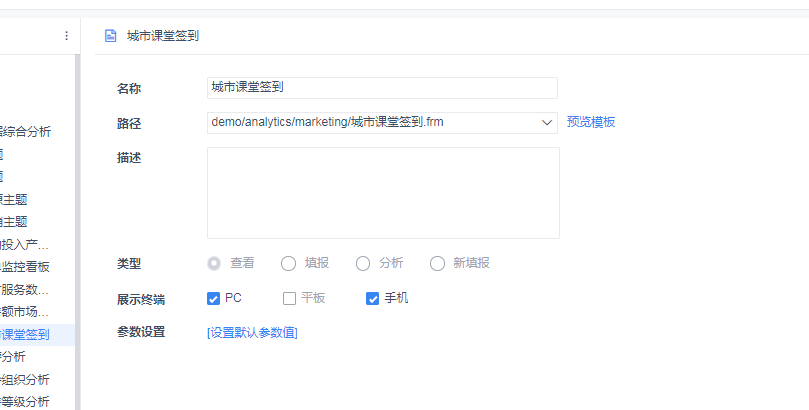Uncheck the PC display terminal checkbox
809x410 pixels.
pos(213,299)
